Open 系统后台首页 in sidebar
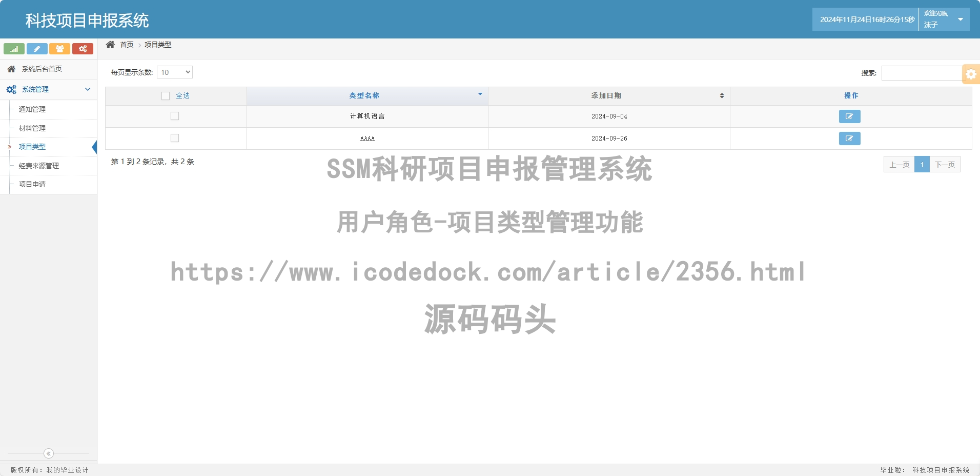 coord(48,69)
